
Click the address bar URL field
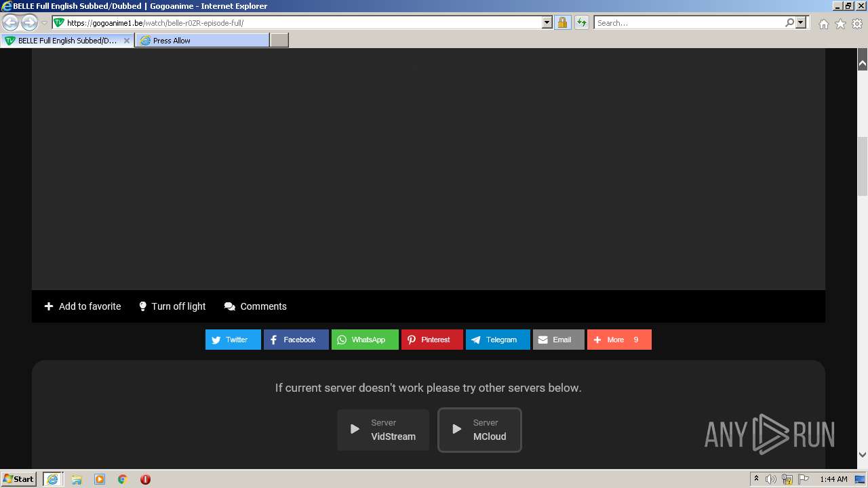click(297, 22)
